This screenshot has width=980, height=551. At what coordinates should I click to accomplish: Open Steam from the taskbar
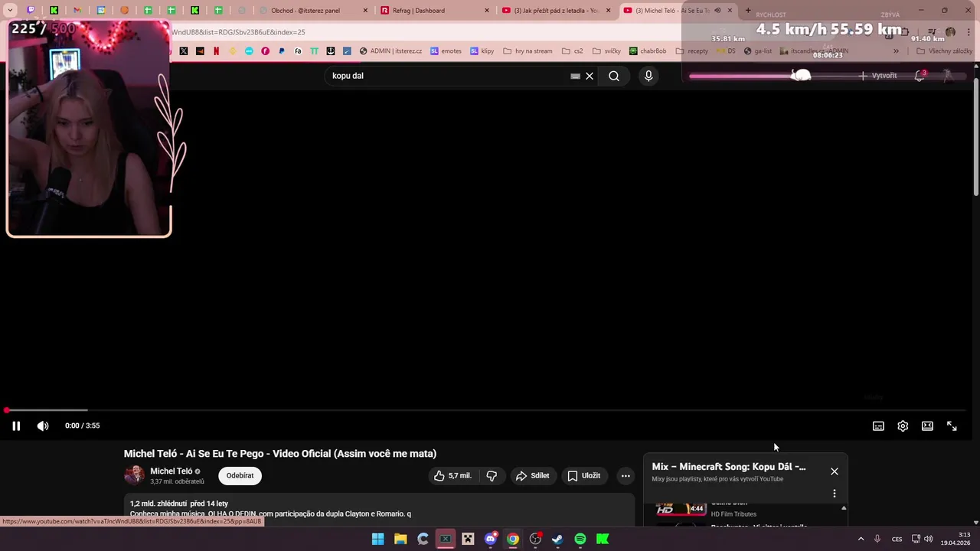click(x=557, y=540)
